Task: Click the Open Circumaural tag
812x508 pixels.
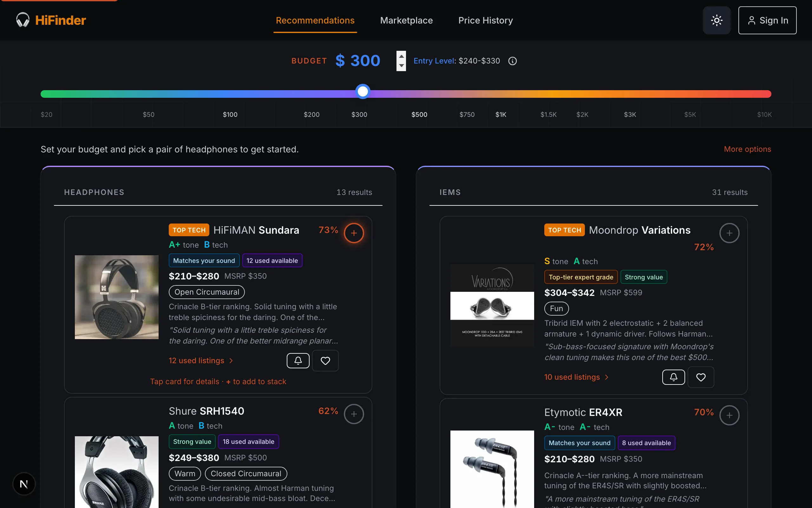Action: (x=207, y=292)
